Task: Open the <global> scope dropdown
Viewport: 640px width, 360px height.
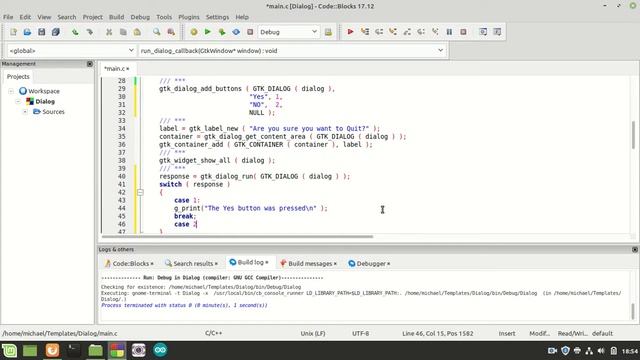Action: click(71, 51)
